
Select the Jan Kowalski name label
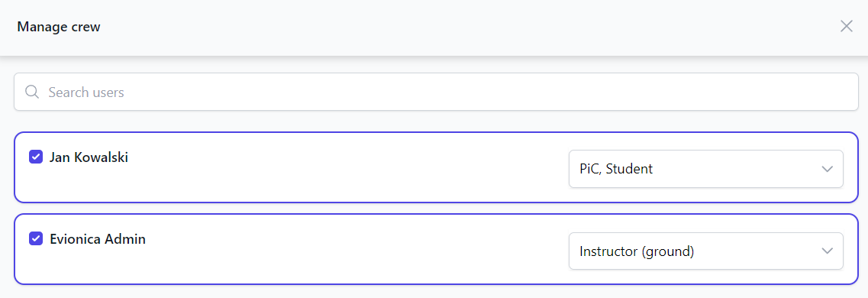pyautogui.click(x=89, y=157)
